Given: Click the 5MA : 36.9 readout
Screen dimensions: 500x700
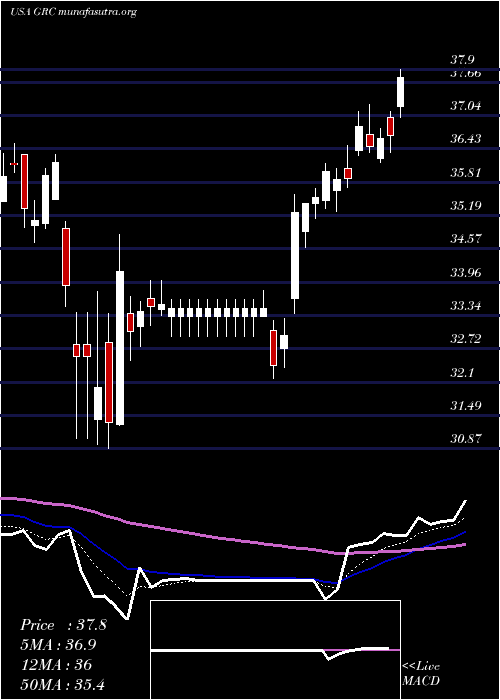Looking at the screenshot, I should 58,645.
